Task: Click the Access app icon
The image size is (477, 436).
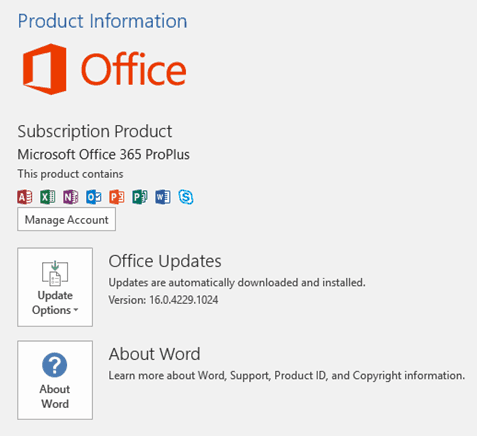Action: click(25, 197)
